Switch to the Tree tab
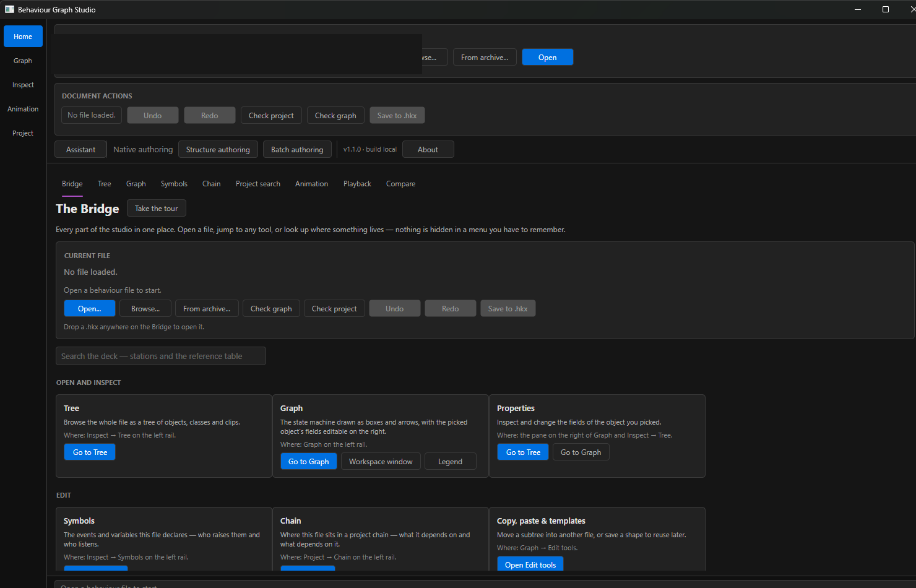The height and width of the screenshot is (588, 916). pos(105,184)
